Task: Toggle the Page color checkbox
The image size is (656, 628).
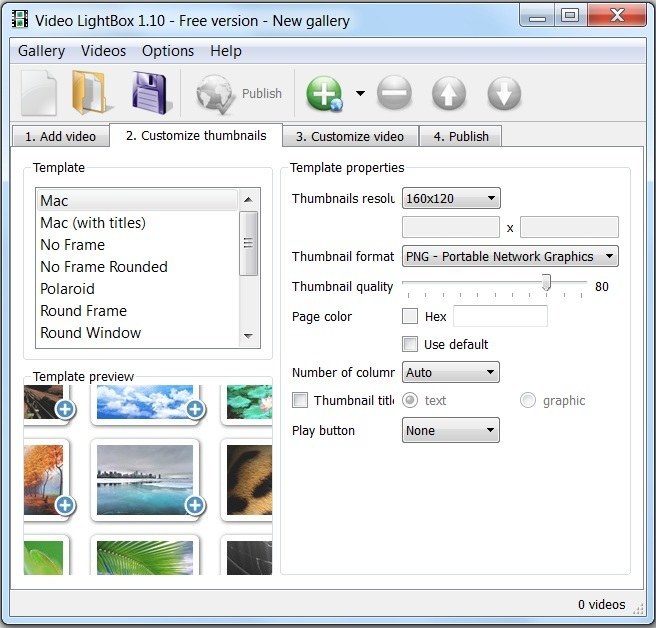Action: click(410, 316)
